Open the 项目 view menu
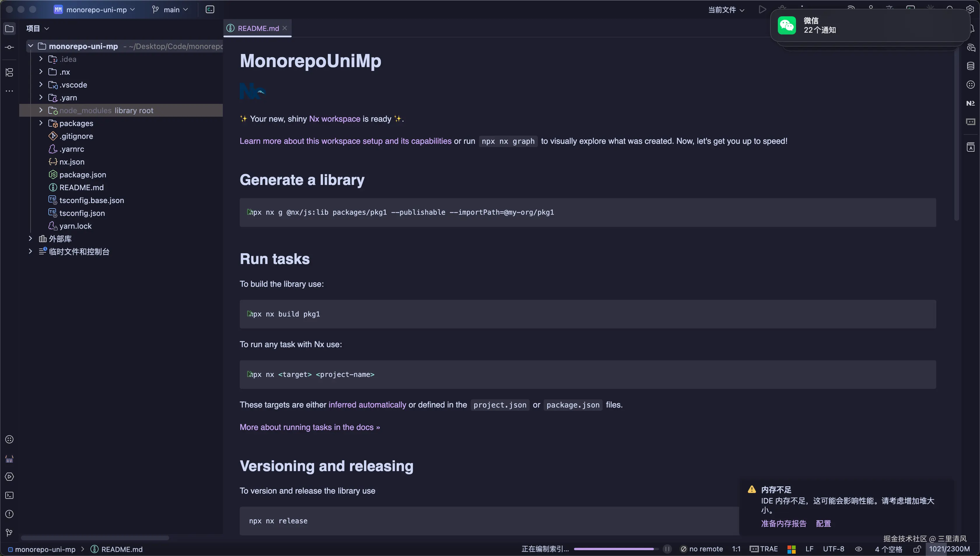Viewport: 980px width, 556px height. [x=37, y=28]
